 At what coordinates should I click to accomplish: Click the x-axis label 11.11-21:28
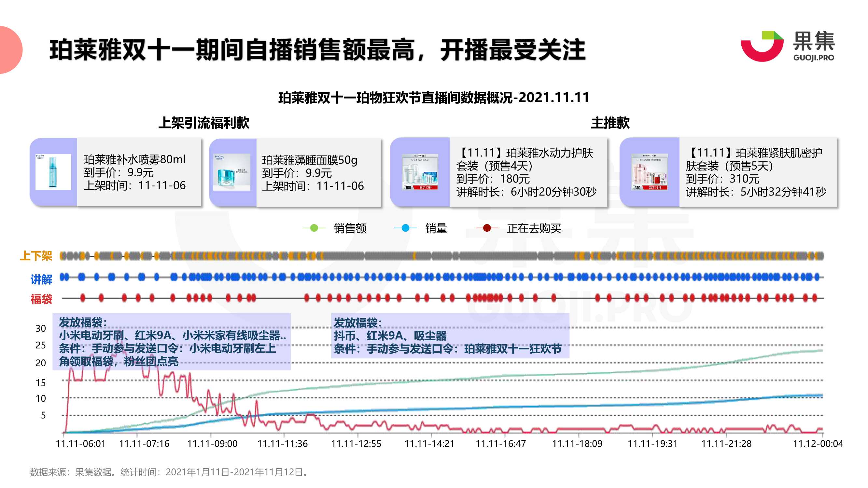(726, 443)
